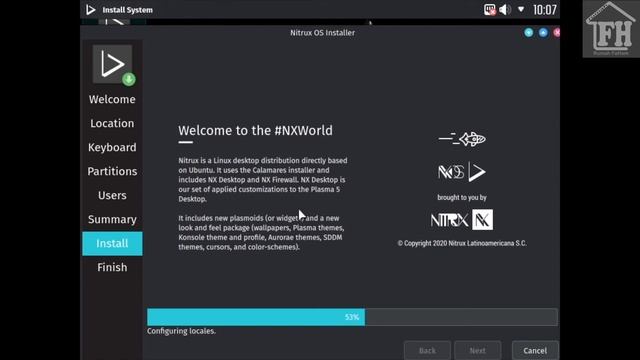Click the Install System title in top panel
The width and height of the screenshot is (640, 360).
click(127, 10)
